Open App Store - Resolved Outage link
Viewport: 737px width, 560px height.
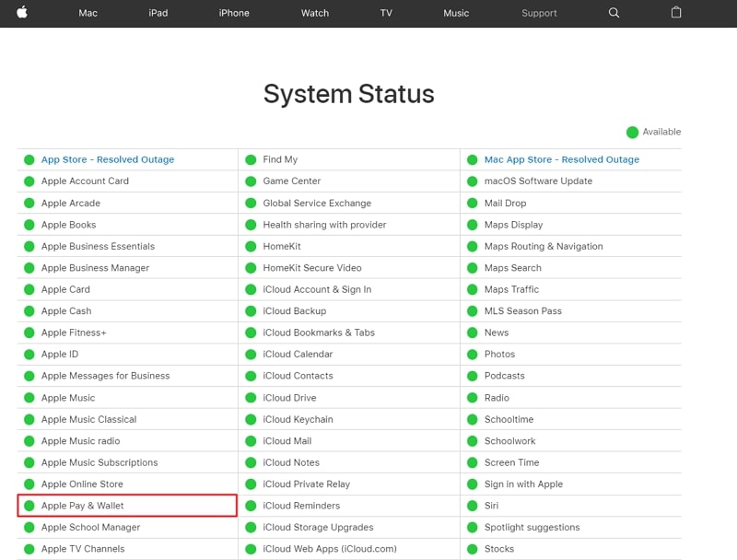coord(108,159)
